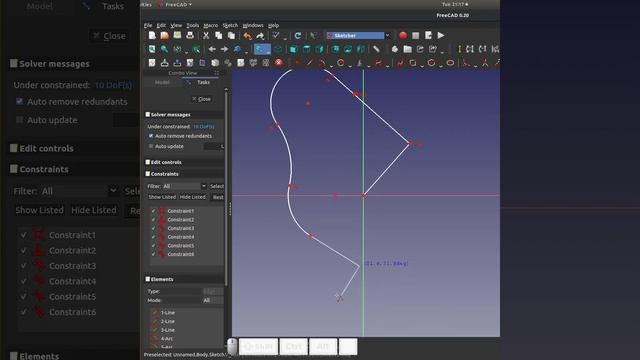Click the navigate Forward arrow icon
The height and width of the screenshot is (360, 640).
pos(224,49)
